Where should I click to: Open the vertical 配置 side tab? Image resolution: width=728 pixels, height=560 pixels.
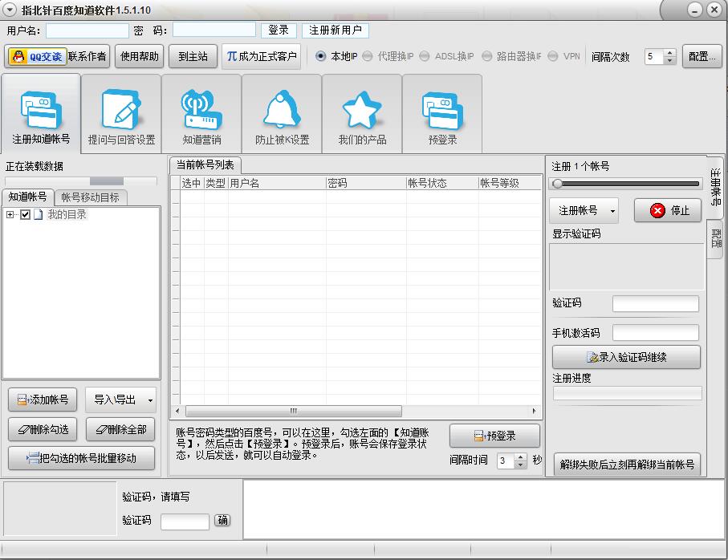click(x=715, y=238)
